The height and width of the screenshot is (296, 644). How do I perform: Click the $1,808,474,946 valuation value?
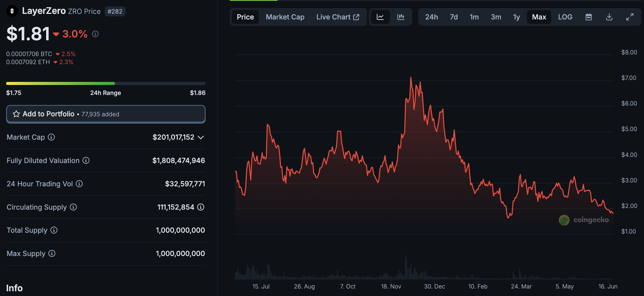click(179, 160)
